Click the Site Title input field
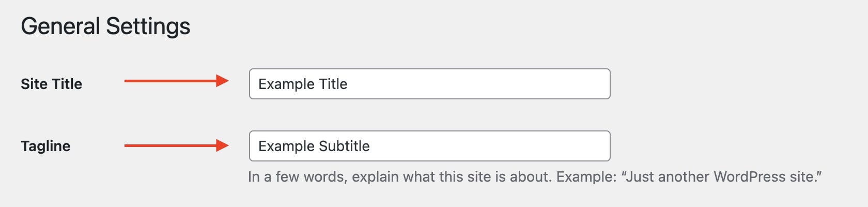The height and width of the screenshot is (207, 868). pos(429,84)
